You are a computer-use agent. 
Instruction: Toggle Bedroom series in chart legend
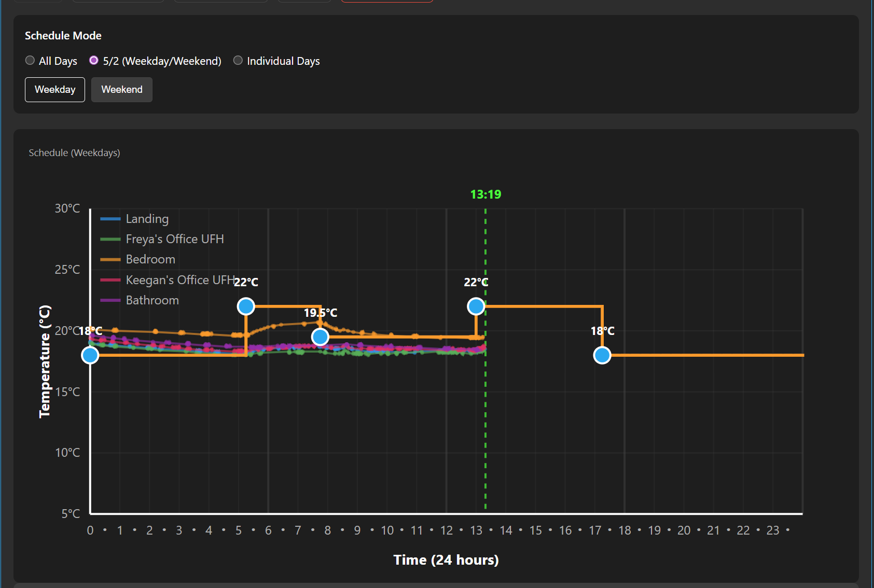coord(137,259)
